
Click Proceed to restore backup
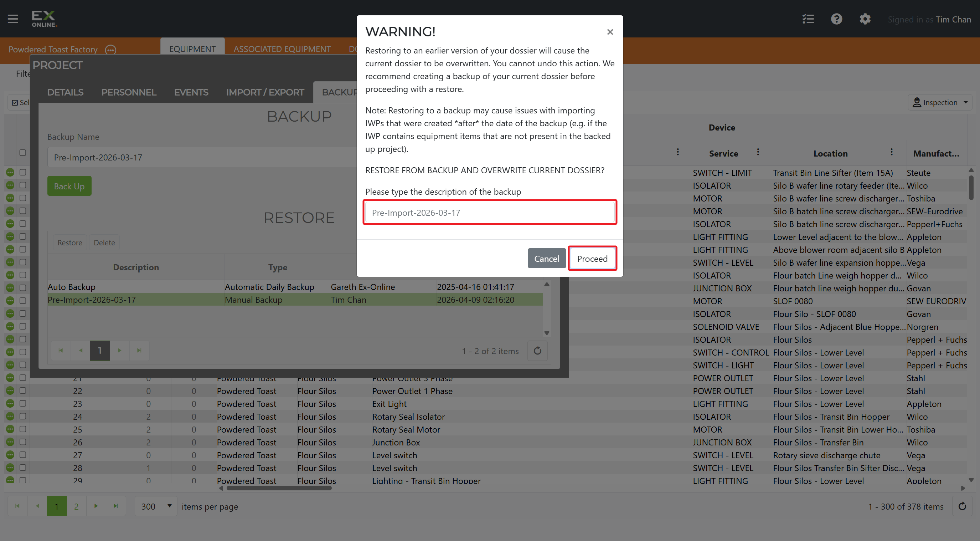tap(592, 259)
